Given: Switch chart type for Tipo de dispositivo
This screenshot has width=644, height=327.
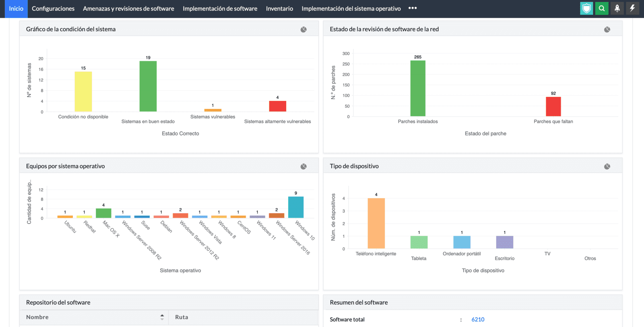Looking at the screenshot, I should [607, 167].
